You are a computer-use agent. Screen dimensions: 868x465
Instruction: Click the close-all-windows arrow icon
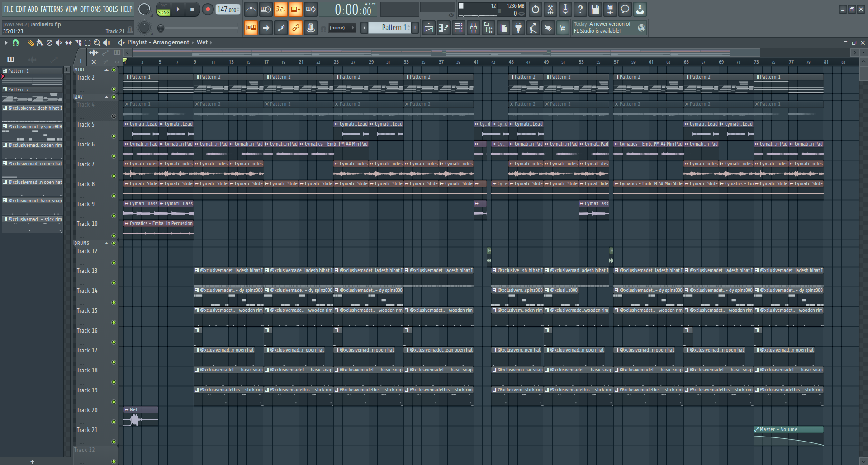click(548, 28)
